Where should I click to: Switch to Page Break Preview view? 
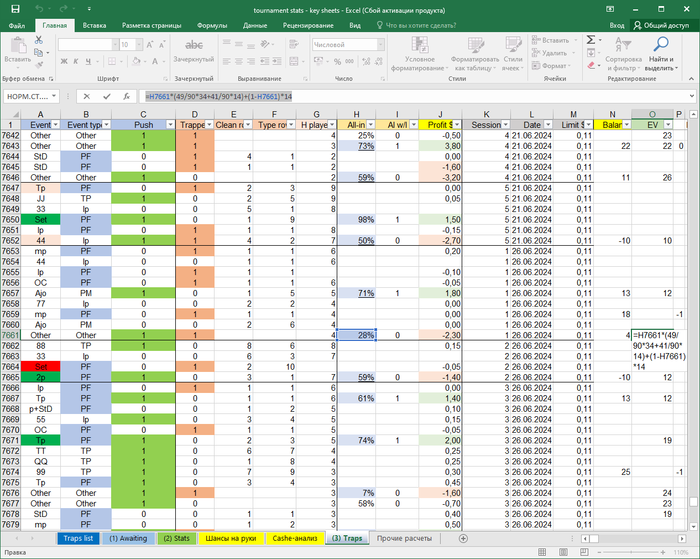coord(585,553)
